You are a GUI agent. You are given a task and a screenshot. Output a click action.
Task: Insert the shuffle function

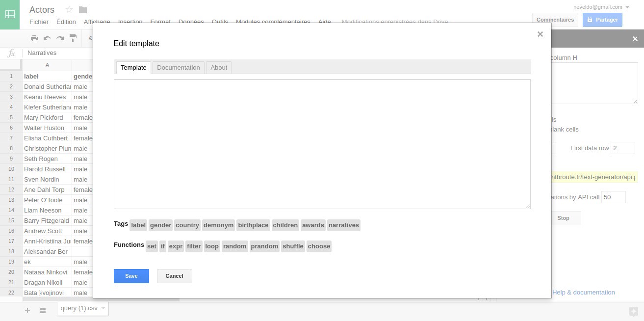click(x=293, y=246)
